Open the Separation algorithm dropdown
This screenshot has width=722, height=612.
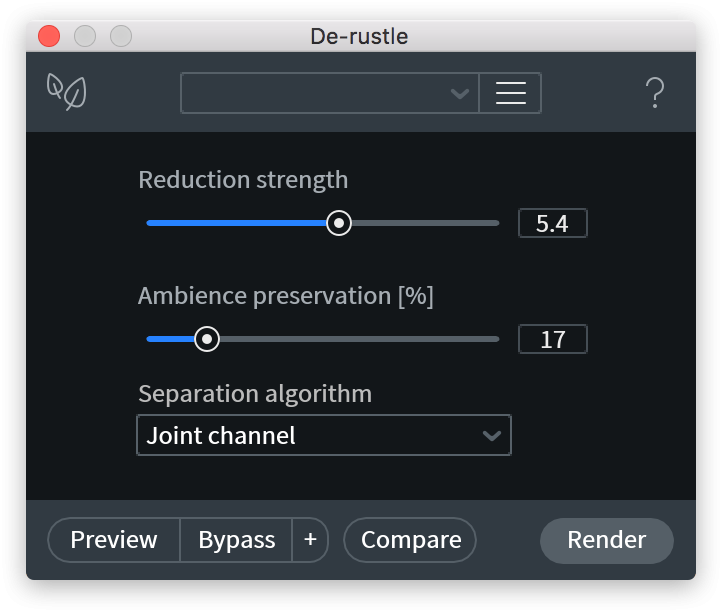click(x=323, y=436)
